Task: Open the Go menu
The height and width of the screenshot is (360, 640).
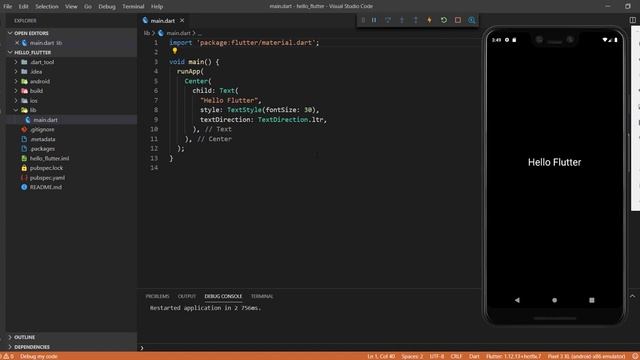Action: coord(88,7)
